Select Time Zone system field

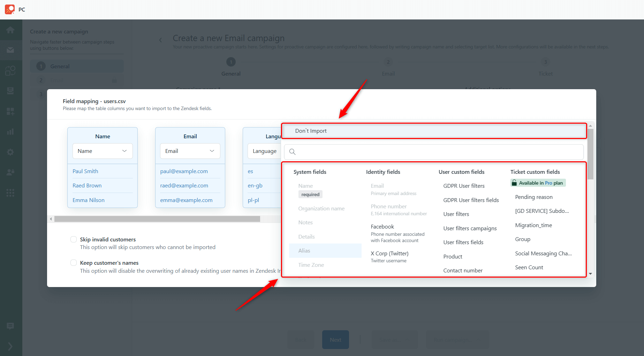coord(311,265)
